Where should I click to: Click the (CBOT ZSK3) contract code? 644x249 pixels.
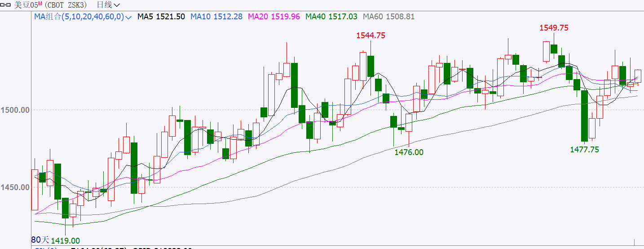[66, 5]
